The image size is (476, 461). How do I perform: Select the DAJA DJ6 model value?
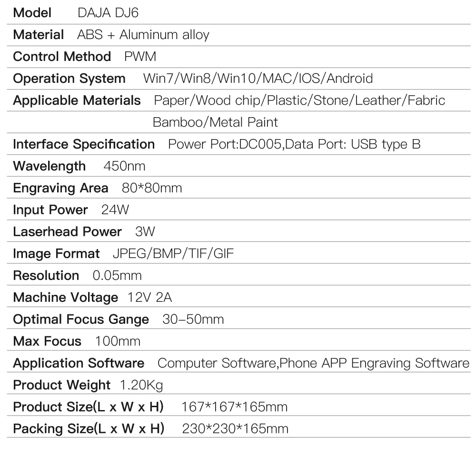108,13
